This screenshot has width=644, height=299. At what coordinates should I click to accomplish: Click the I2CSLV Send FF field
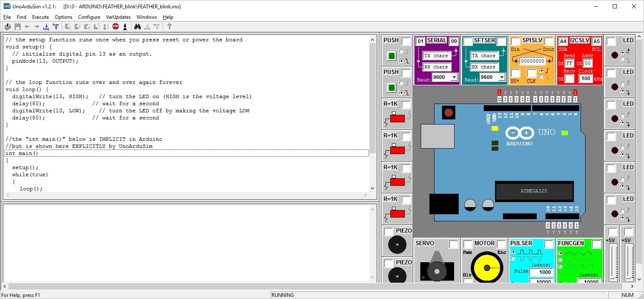click(x=569, y=63)
